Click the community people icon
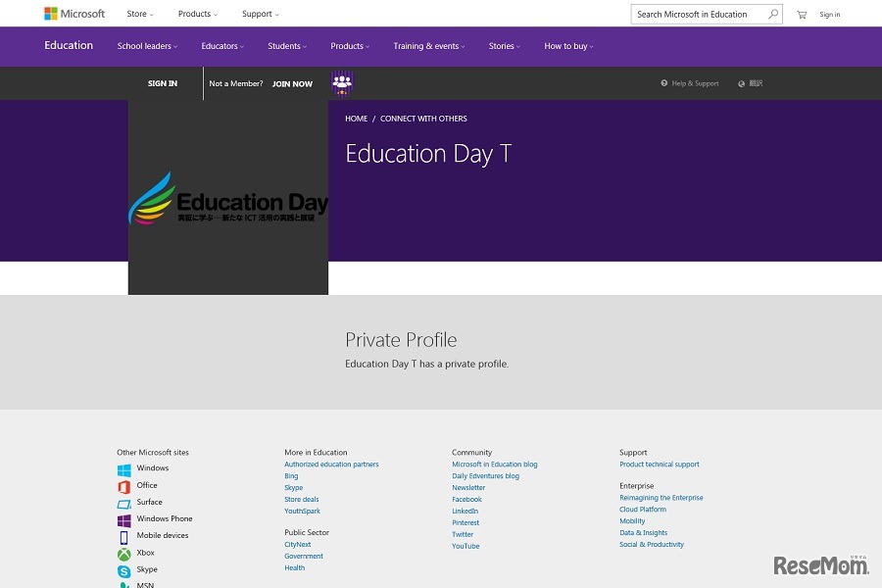 342,83
